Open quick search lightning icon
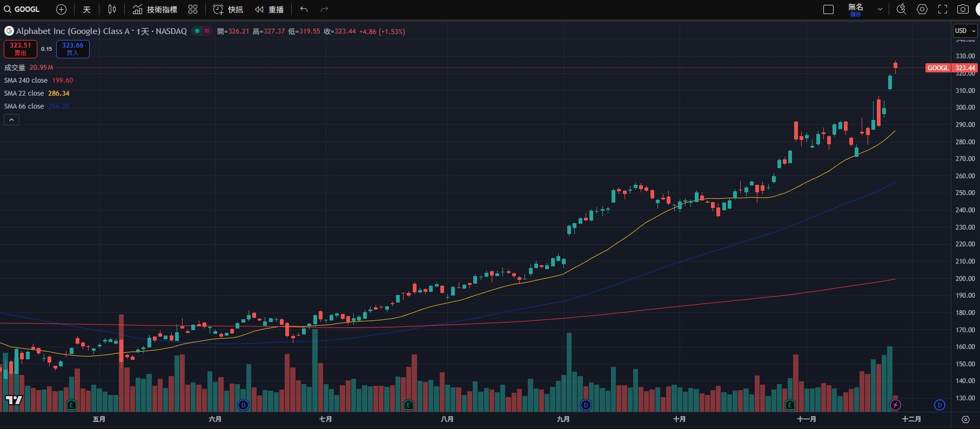Image resolution: width=980 pixels, height=429 pixels. tap(901, 9)
